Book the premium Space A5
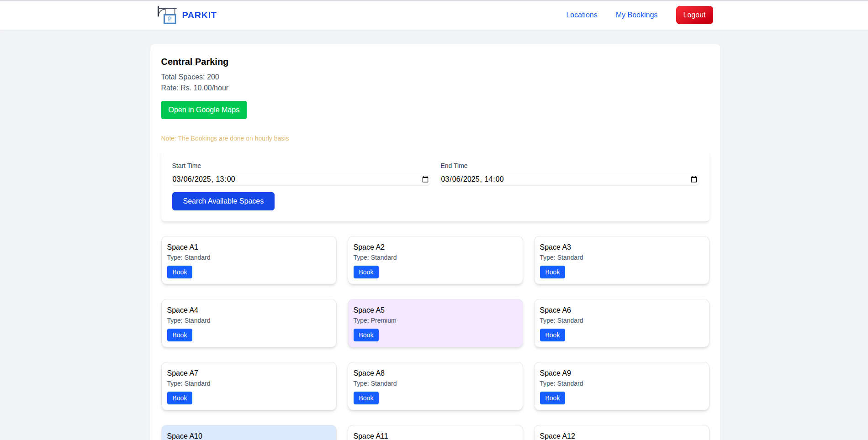The height and width of the screenshot is (440, 868). (366, 335)
